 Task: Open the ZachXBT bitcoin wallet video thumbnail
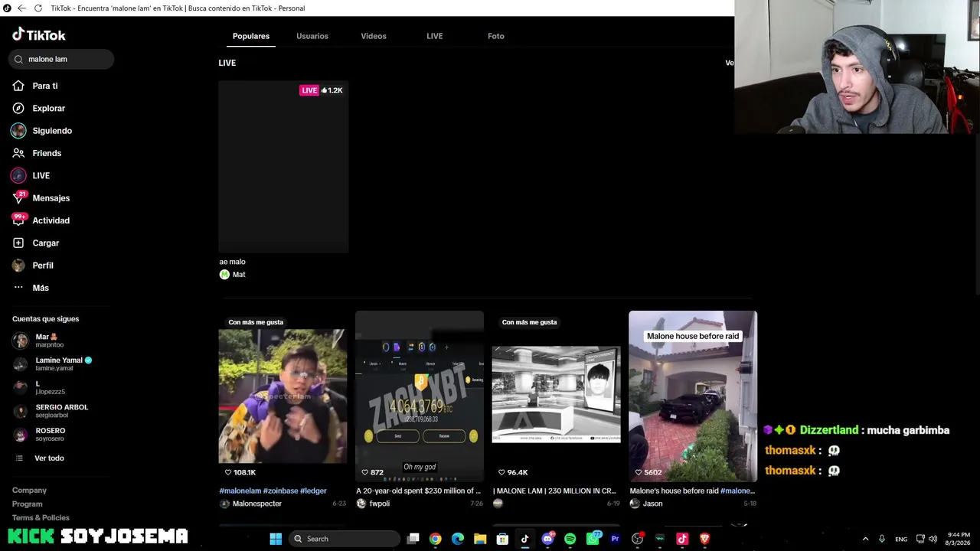tap(420, 396)
